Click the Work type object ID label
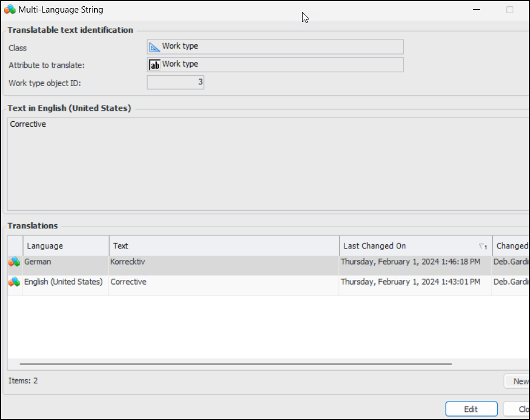 pos(45,83)
